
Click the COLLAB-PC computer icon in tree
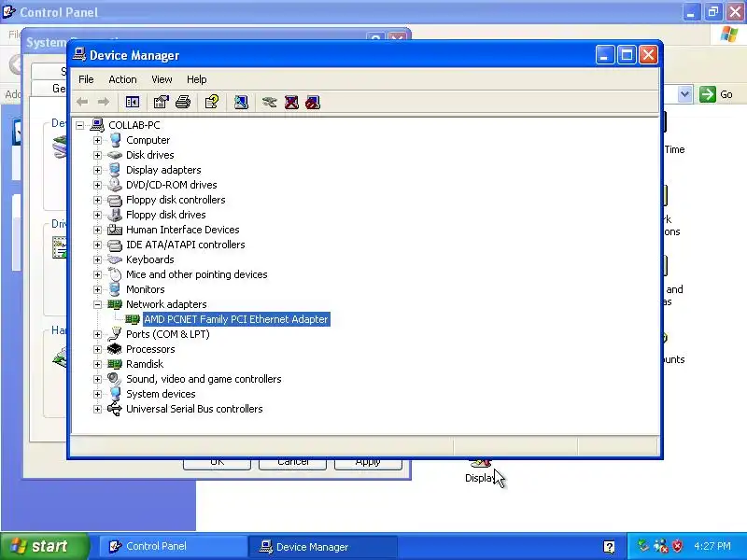pos(97,125)
